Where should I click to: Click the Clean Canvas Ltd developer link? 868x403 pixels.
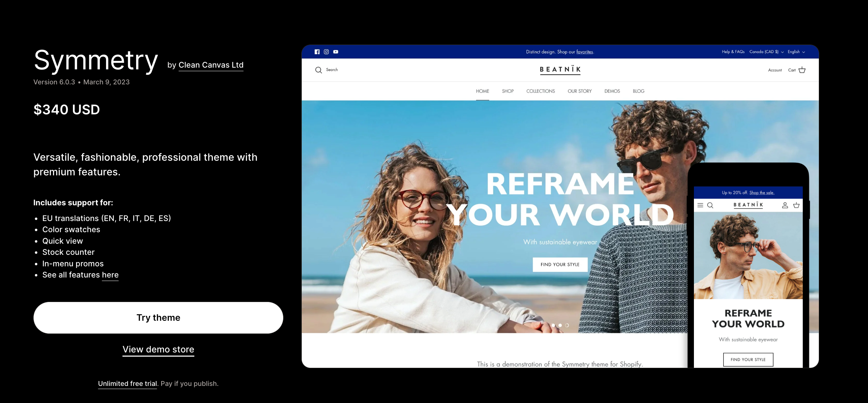click(x=210, y=65)
